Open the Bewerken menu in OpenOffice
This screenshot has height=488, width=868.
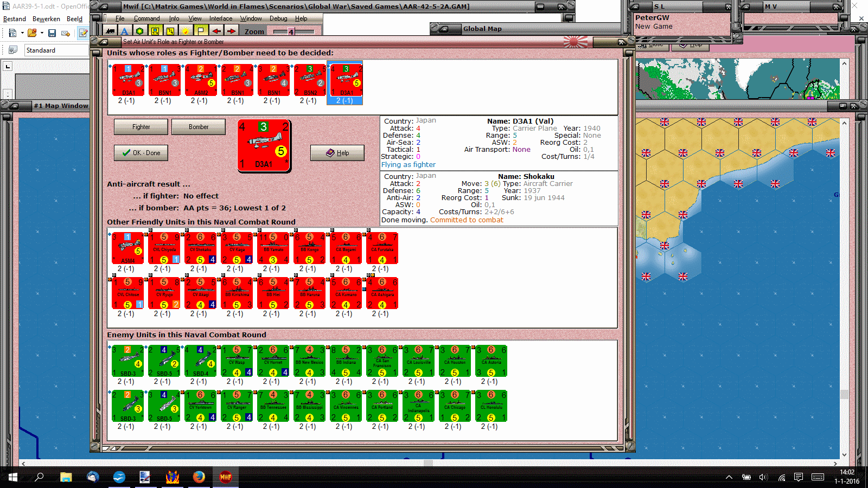point(47,19)
